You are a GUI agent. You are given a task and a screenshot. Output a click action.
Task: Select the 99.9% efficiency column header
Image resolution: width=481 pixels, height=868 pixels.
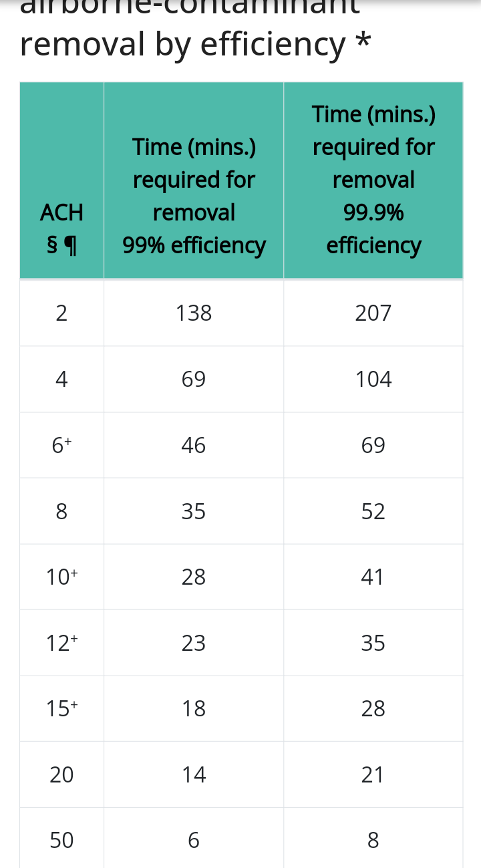[373, 180]
